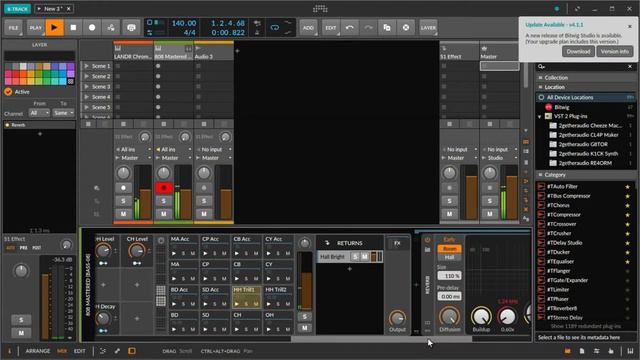Solo the LANDR Chrom track
640x360 pixels.
tap(123, 201)
